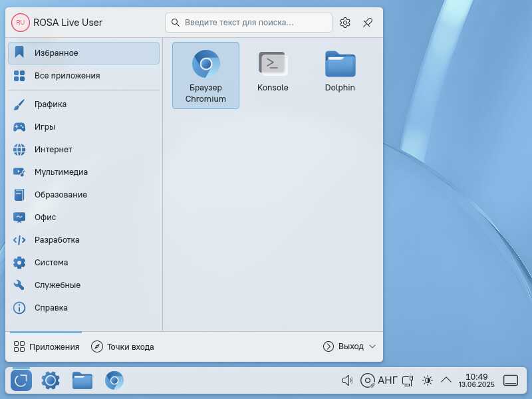Launch Chromium from the taskbar
The height and width of the screenshot is (399, 532).
(114, 380)
